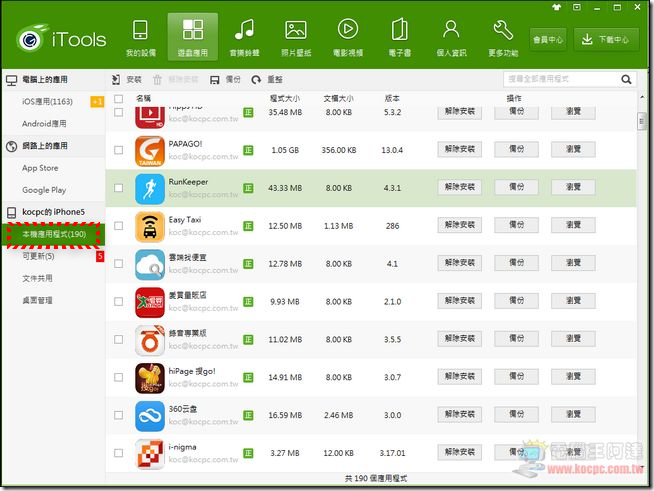Sort by 程式大小 column header
Image resolution: width=654 pixels, height=491 pixels.
(284, 99)
